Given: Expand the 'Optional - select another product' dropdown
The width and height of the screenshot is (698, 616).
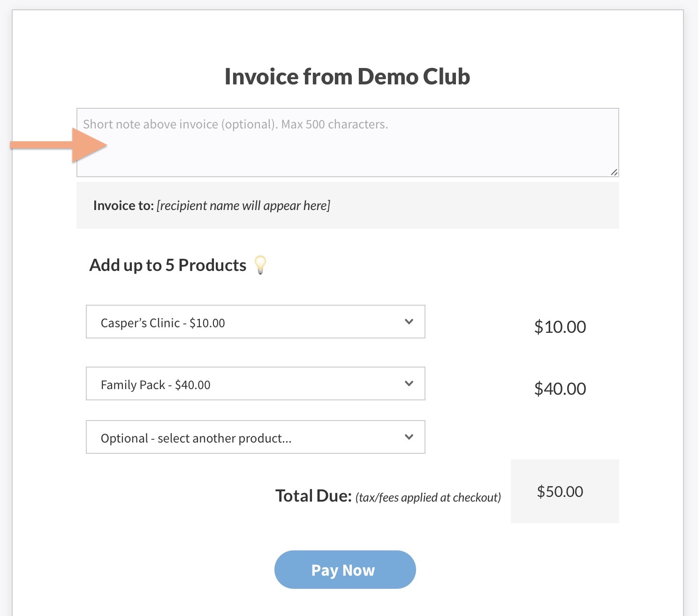Looking at the screenshot, I should [255, 437].
